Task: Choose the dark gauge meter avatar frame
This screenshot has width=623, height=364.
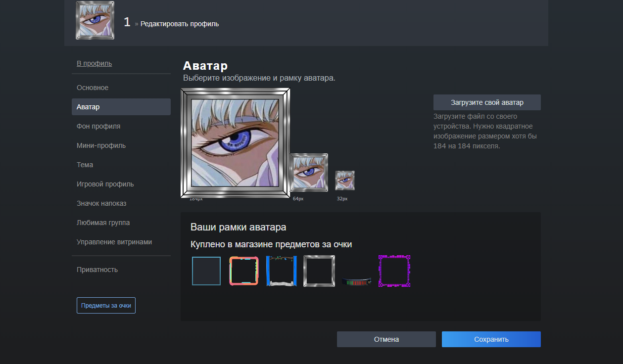Action: tap(357, 281)
